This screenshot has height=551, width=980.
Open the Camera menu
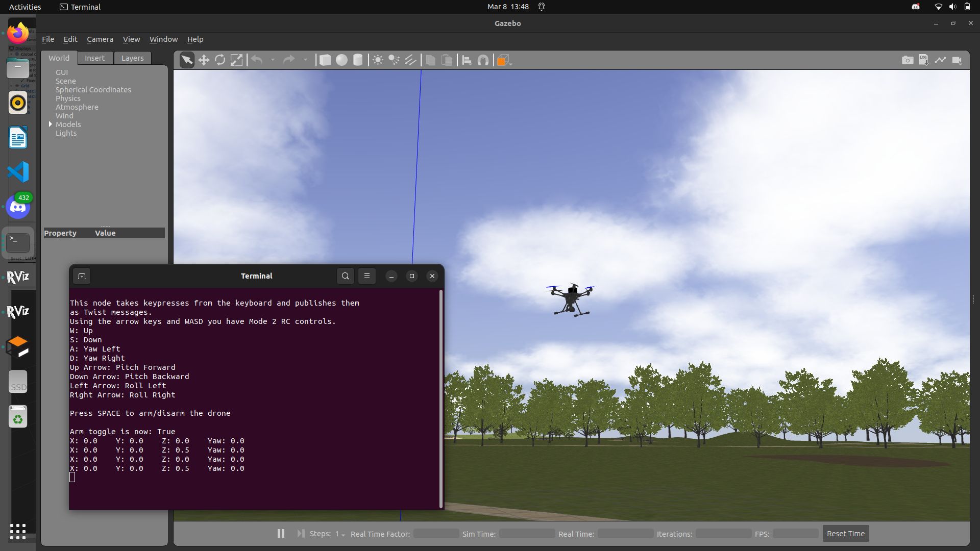click(x=100, y=39)
